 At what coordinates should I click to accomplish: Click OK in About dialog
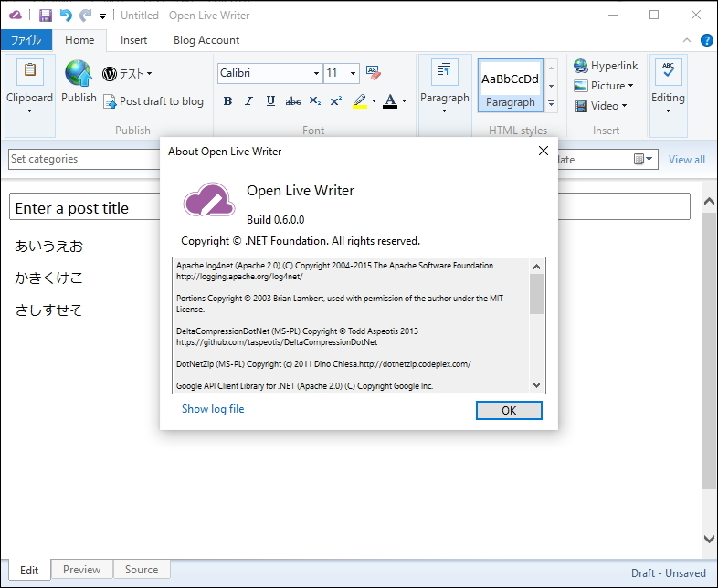point(509,411)
